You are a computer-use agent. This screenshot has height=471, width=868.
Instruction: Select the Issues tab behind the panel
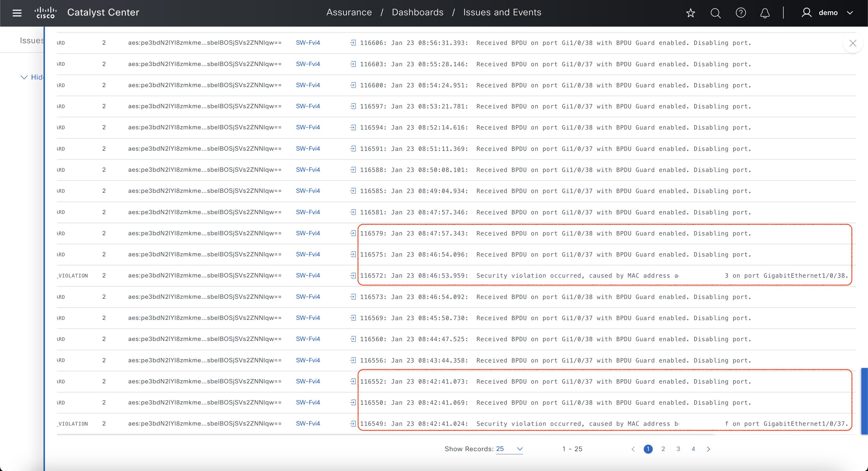[x=32, y=40]
